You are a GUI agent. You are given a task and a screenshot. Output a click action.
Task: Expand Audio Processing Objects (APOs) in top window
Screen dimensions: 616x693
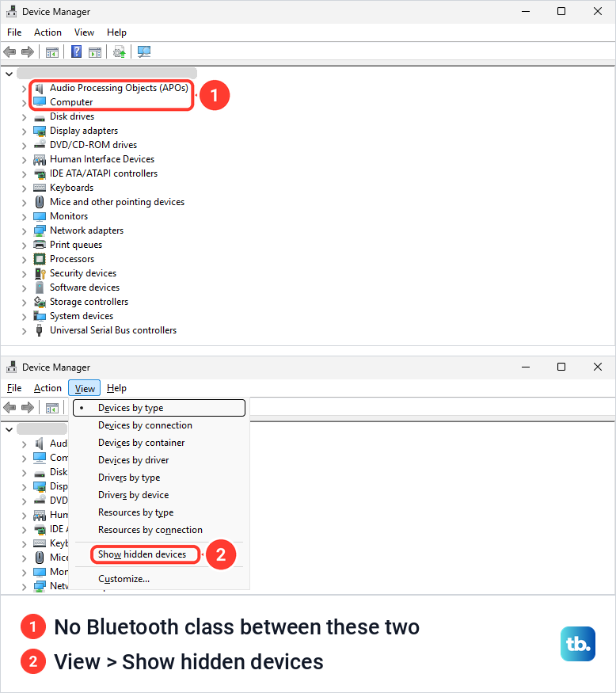(25, 89)
